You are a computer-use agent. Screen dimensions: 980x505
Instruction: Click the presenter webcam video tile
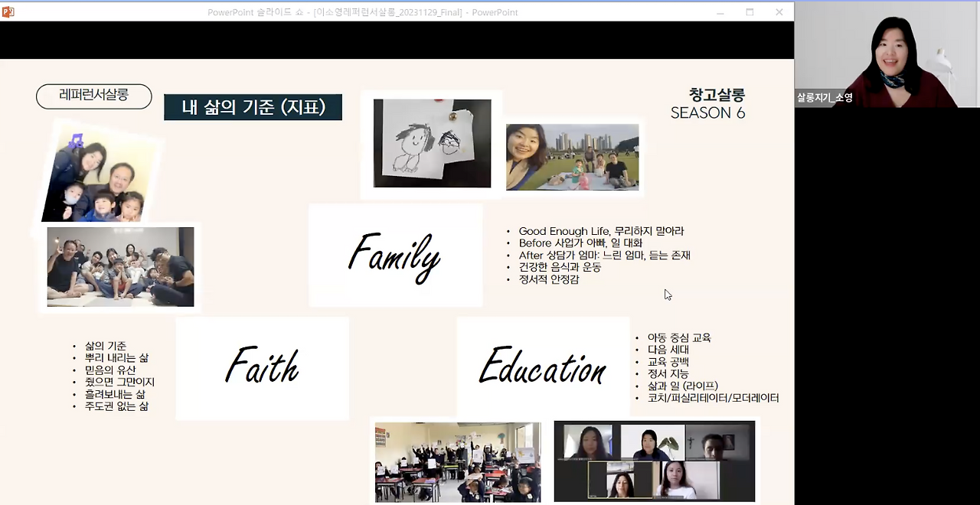[x=887, y=54]
